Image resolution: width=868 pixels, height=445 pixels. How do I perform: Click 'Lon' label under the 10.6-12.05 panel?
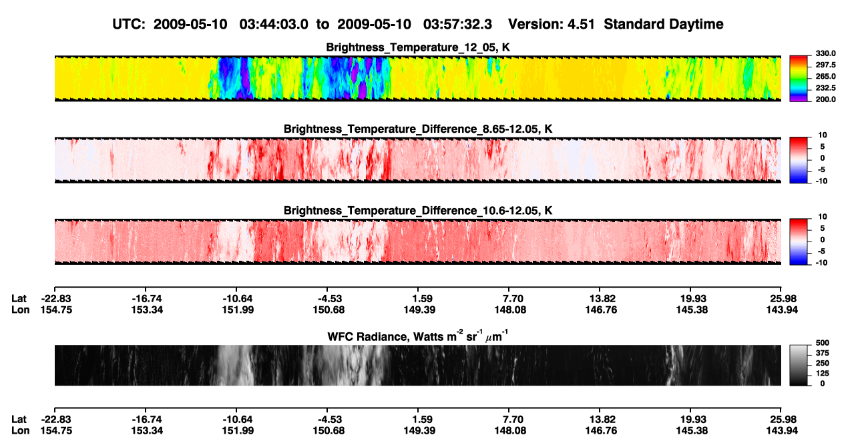pyautogui.click(x=20, y=309)
